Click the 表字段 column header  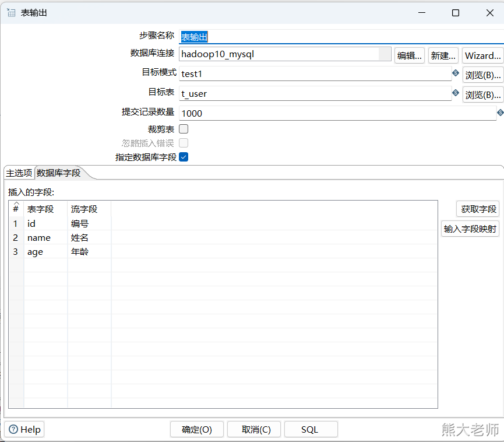click(x=45, y=209)
